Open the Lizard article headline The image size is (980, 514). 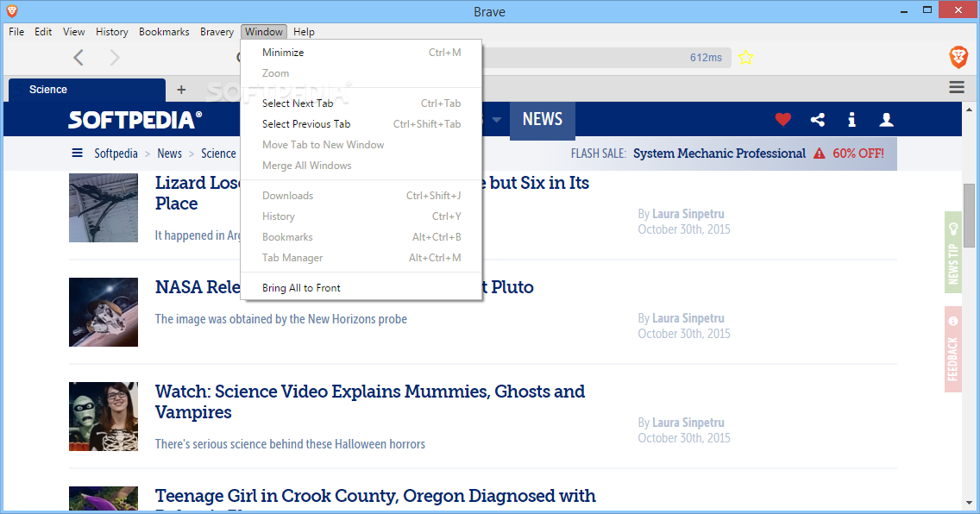[372, 193]
